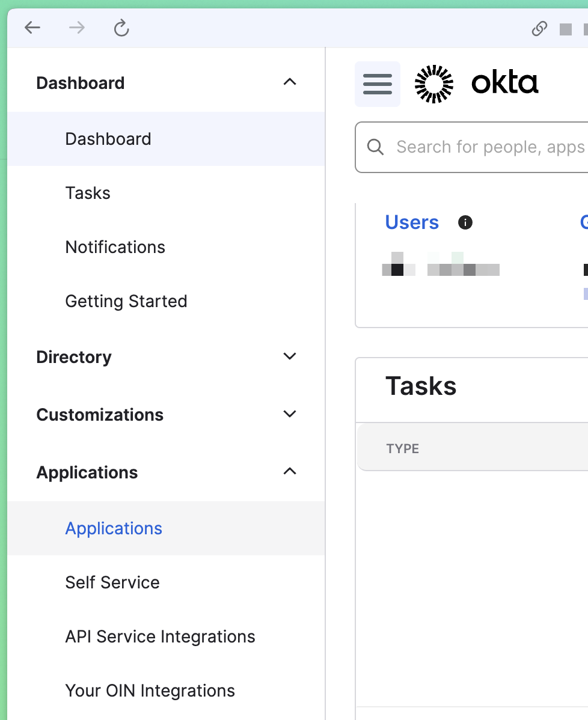Open Self Service in the sidebar
The image size is (588, 720).
coord(167,583)
